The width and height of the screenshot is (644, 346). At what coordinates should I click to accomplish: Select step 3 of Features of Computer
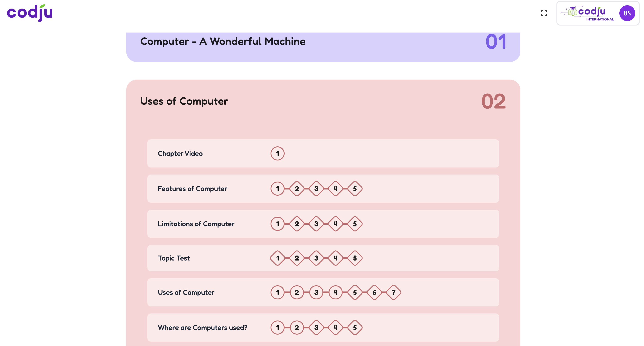point(316,189)
